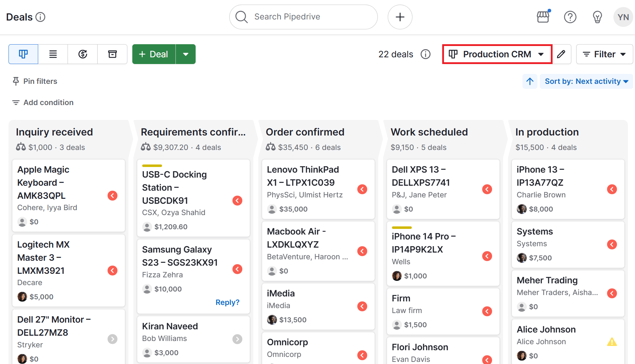Click the info icon next to 22 deals
This screenshot has height=364, width=635.
click(x=425, y=54)
